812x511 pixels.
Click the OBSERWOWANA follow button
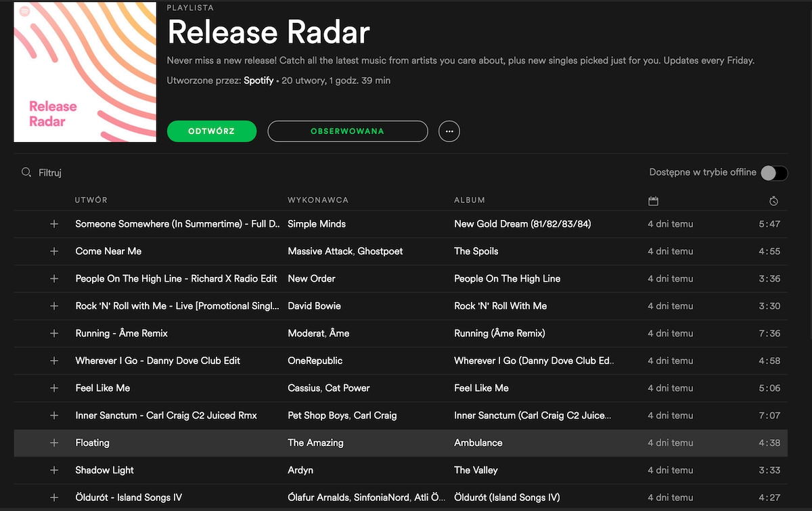348,131
